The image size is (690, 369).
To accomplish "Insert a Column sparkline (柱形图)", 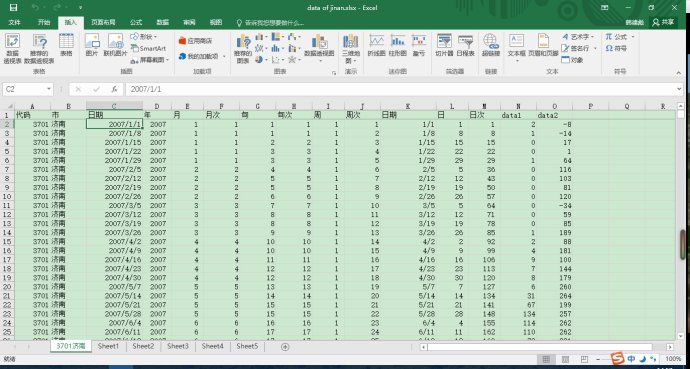I will point(398,45).
